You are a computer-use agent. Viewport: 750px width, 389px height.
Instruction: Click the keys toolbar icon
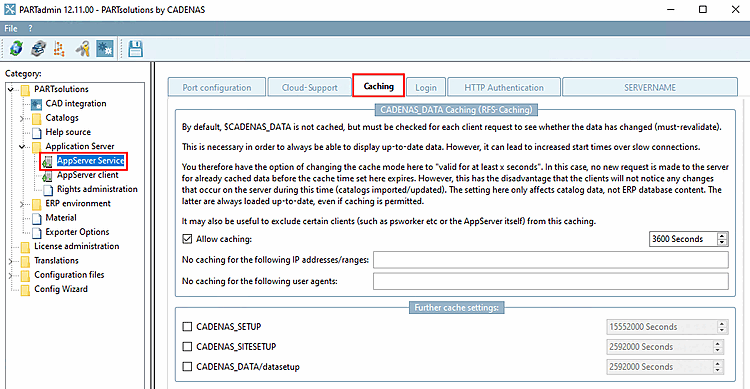pos(82,48)
